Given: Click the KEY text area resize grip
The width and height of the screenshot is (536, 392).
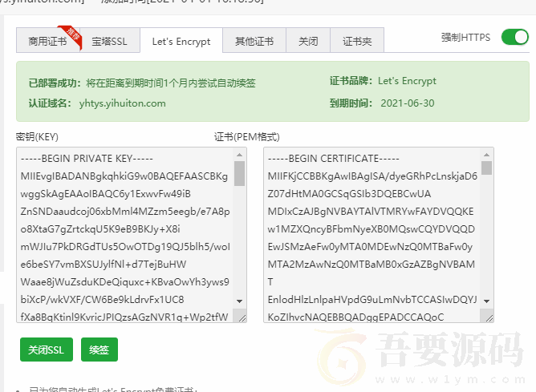Looking at the screenshot, I should [x=242, y=318].
